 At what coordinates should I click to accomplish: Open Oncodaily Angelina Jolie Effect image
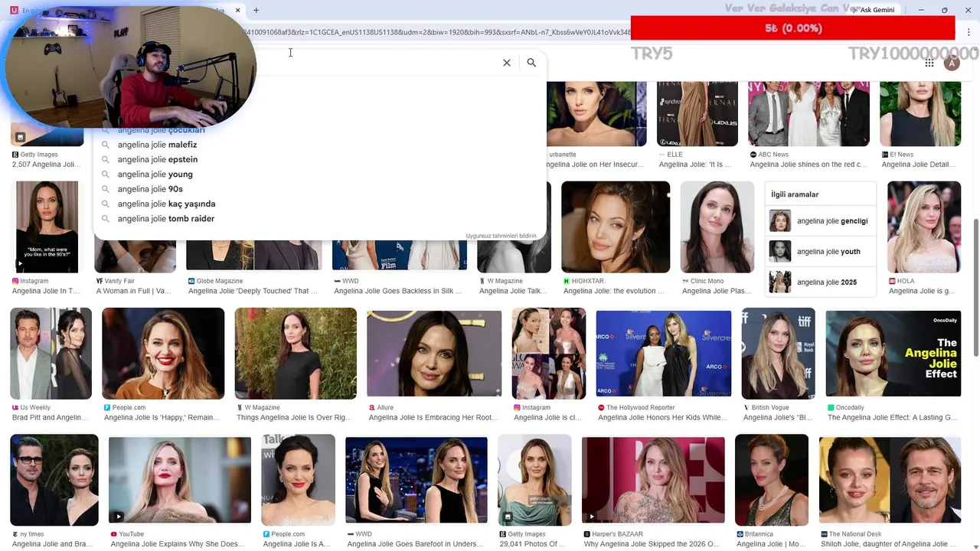click(x=893, y=354)
